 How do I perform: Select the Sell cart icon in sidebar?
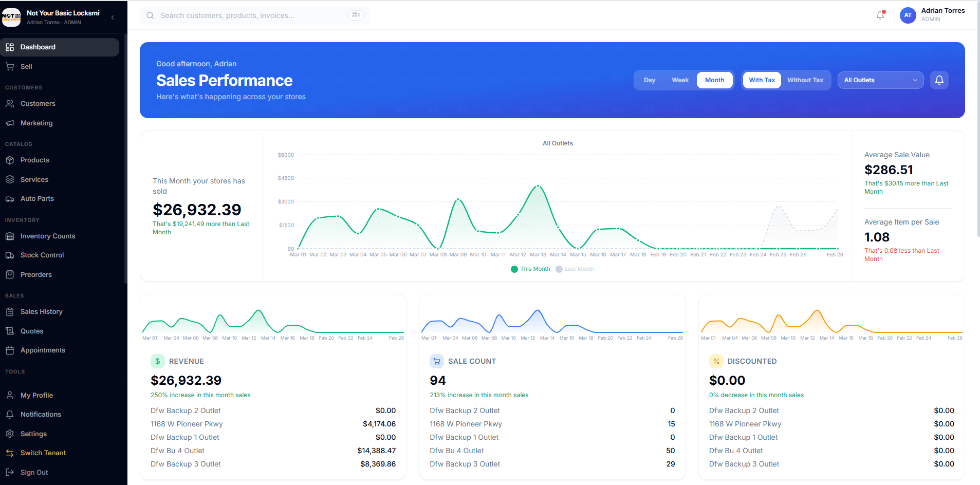pyautogui.click(x=9, y=66)
